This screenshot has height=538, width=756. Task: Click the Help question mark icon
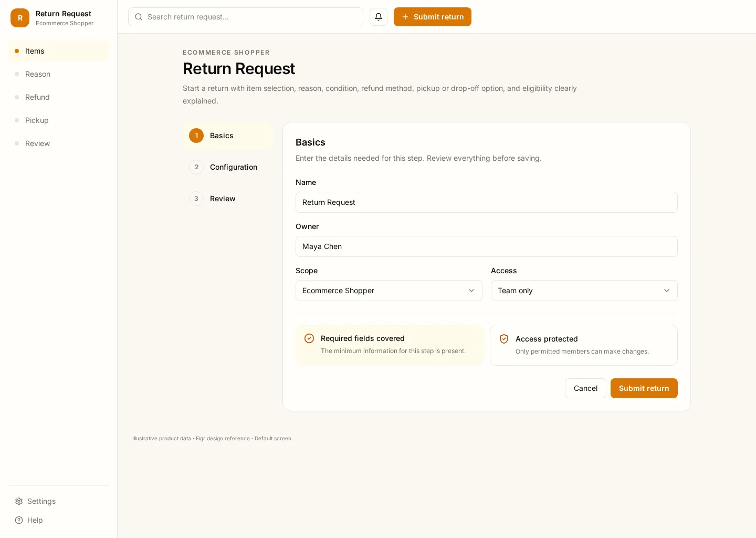[x=19, y=520]
